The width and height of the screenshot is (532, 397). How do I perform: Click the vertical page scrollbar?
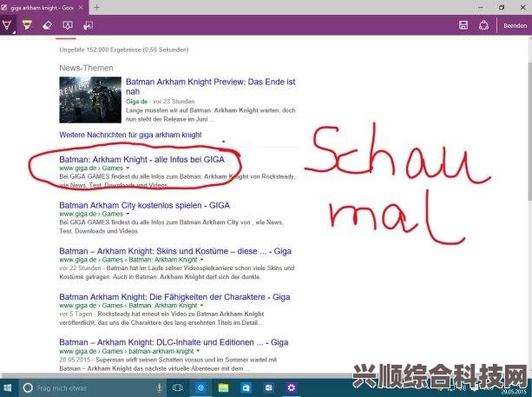coord(529,132)
